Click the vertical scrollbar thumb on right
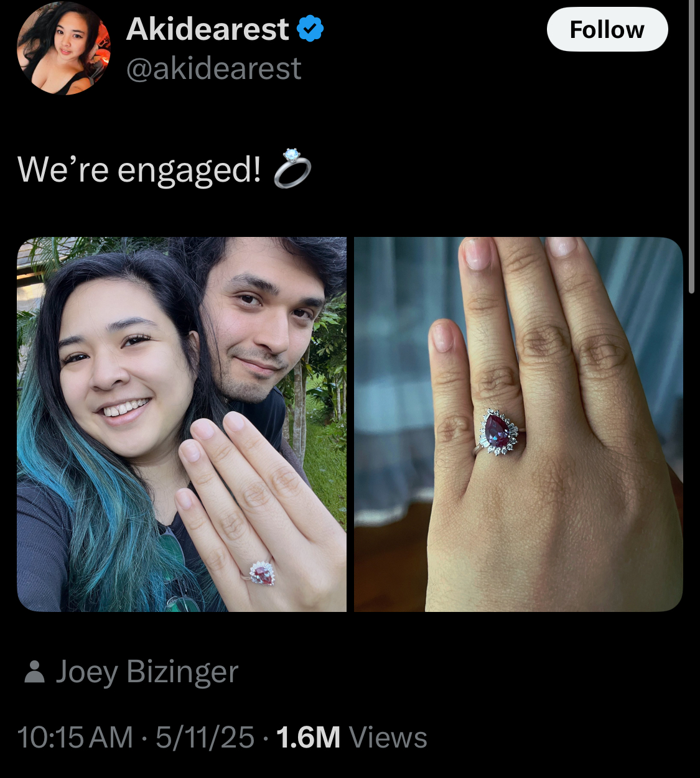Screen dimensions: 700x778 point(691,146)
